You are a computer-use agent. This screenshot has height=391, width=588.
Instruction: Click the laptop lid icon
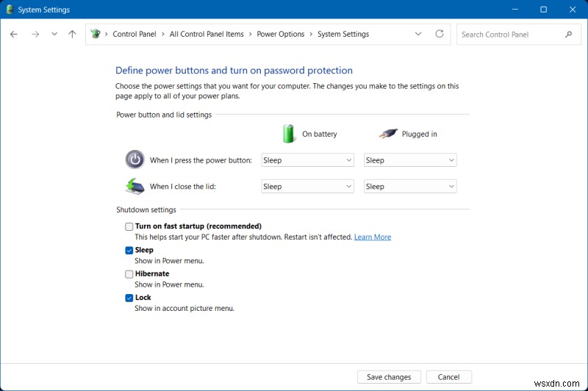click(x=135, y=187)
